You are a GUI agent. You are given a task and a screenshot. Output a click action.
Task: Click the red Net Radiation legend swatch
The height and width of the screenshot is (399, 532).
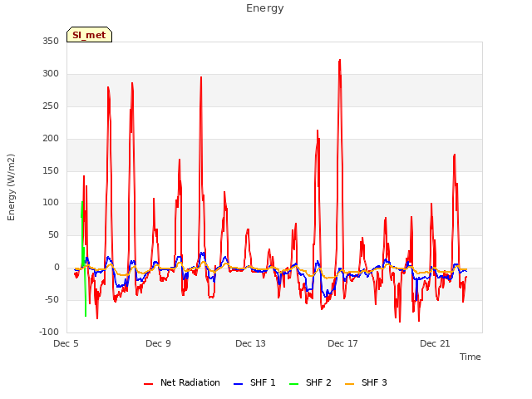[x=148, y=384]
